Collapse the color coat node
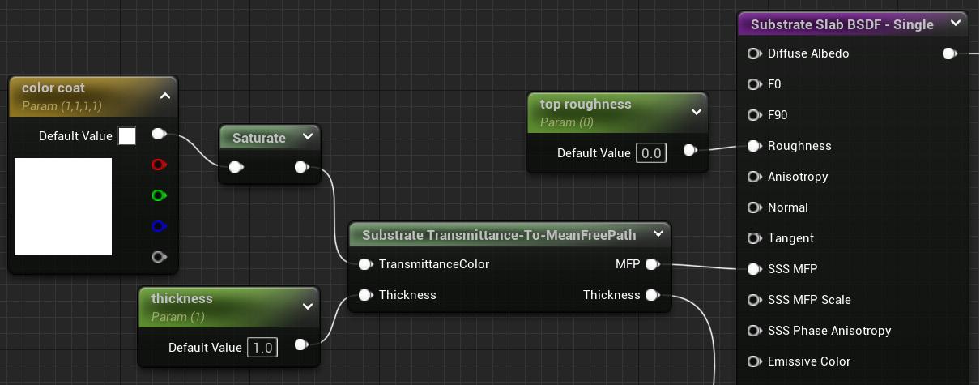The height and width of the screenshot is (385, 980). [x=165, y=96]
